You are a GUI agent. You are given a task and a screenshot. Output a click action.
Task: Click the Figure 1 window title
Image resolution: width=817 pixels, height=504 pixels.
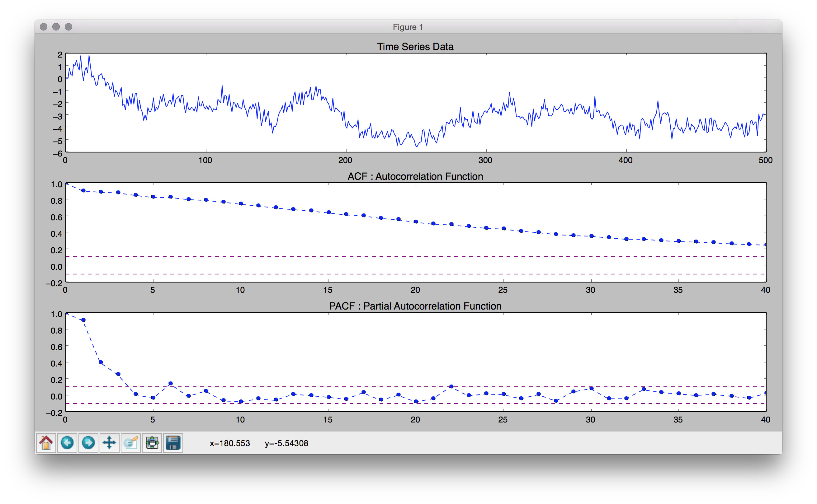pos(408,27)
